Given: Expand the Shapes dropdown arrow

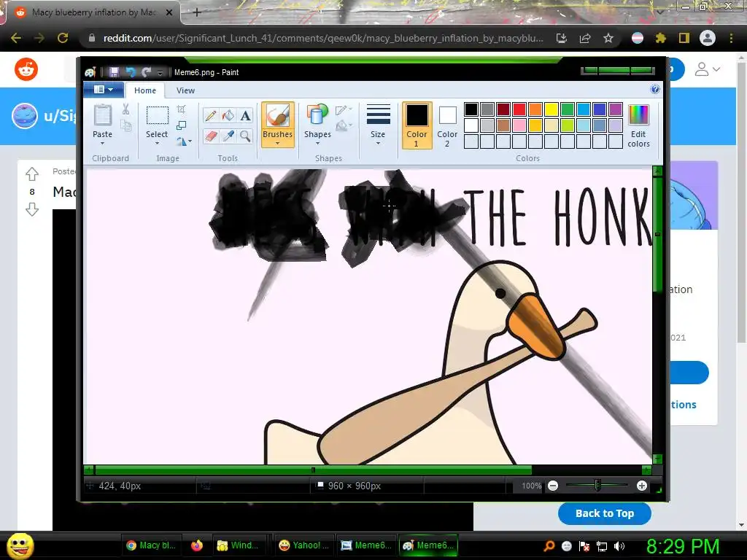Looking at the screenshot, I should tap(317, 144).
